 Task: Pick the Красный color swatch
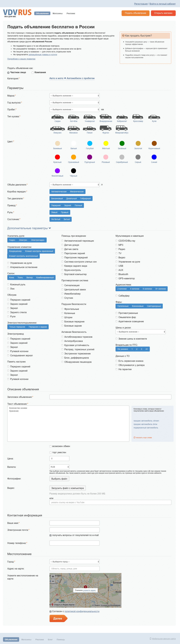[x=57, y=157]
